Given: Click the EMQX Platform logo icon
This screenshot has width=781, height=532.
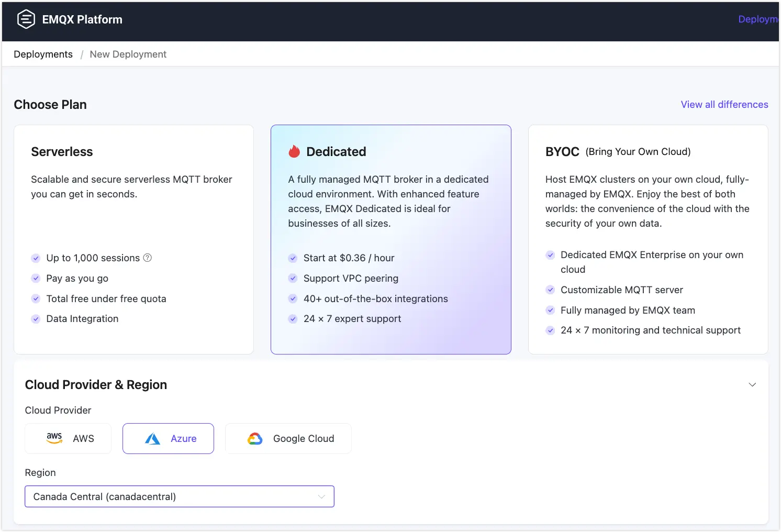Looking at the screenshot, I should tap(26, 19).
